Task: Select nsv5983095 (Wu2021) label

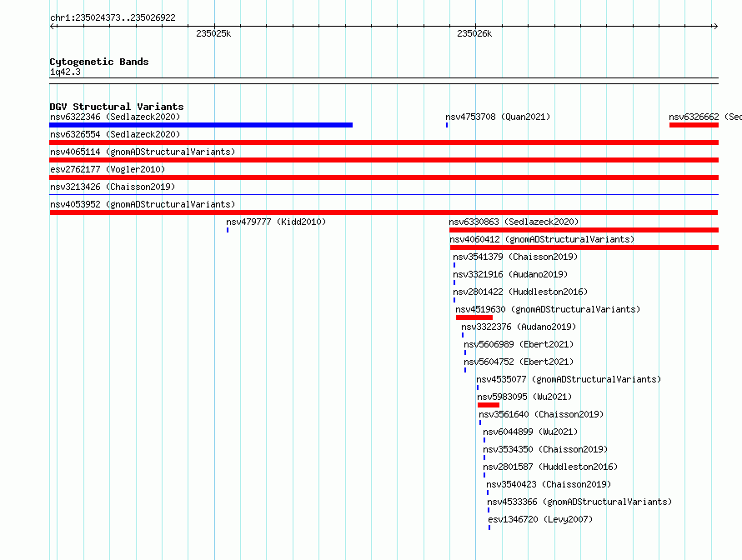Action: 524,397
